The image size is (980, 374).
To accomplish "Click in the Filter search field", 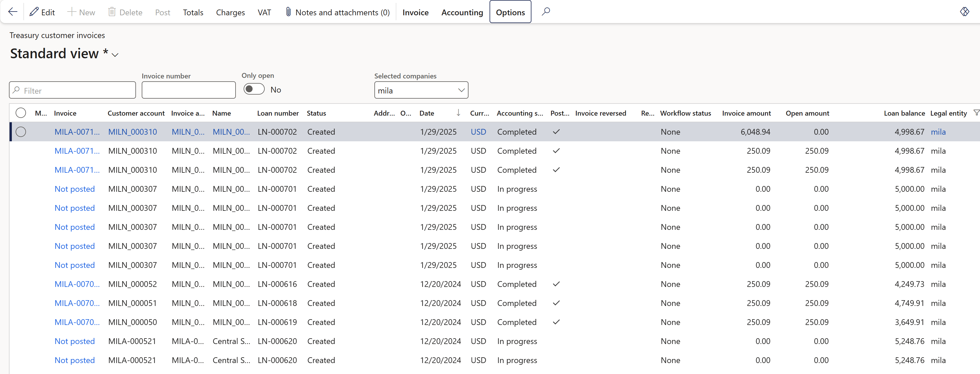I will (x=72, y=91).
